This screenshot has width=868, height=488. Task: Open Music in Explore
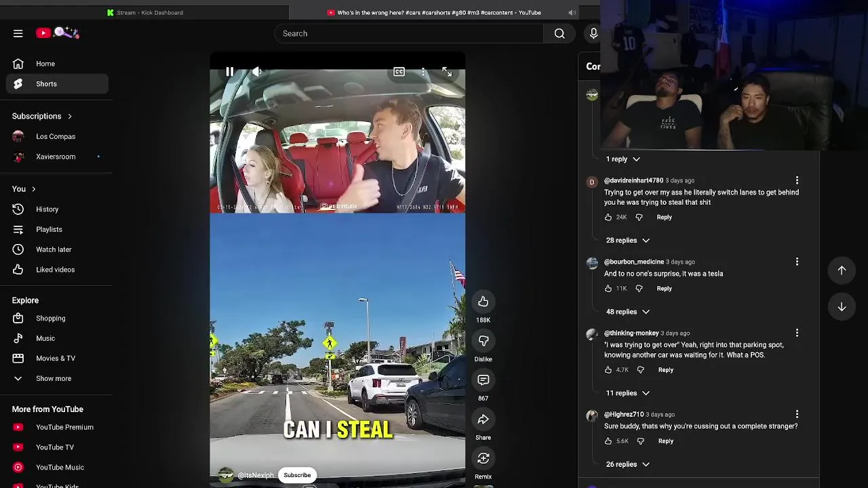[58, 338]
